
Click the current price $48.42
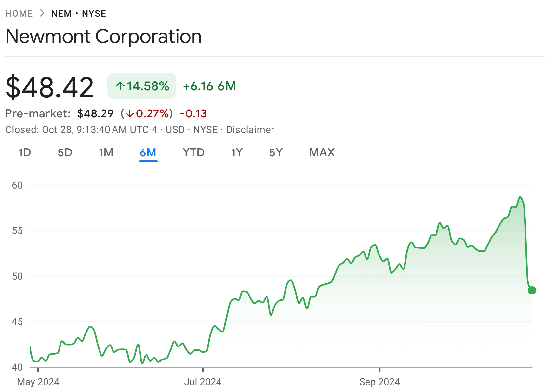[x=49, y=86]
